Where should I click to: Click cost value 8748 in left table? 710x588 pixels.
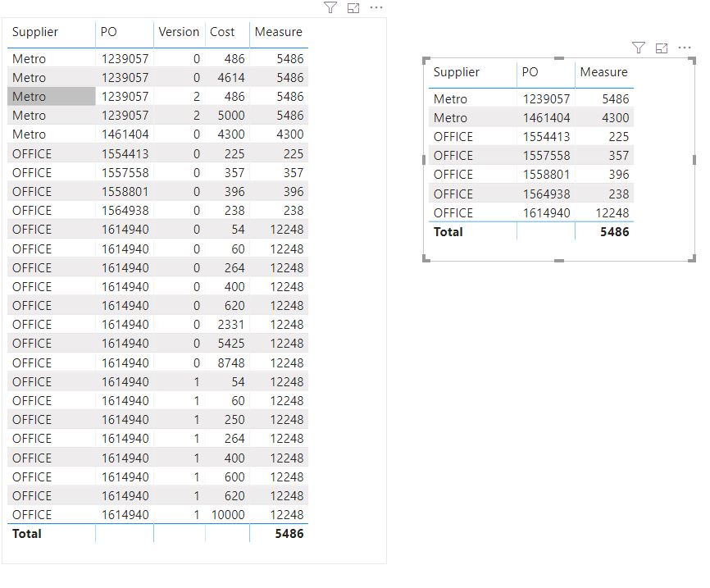coord(231,363)
